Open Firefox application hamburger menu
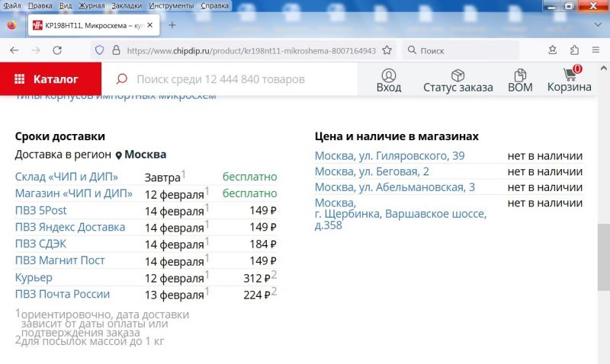610x364 pixels. click(x=596, y=50)
